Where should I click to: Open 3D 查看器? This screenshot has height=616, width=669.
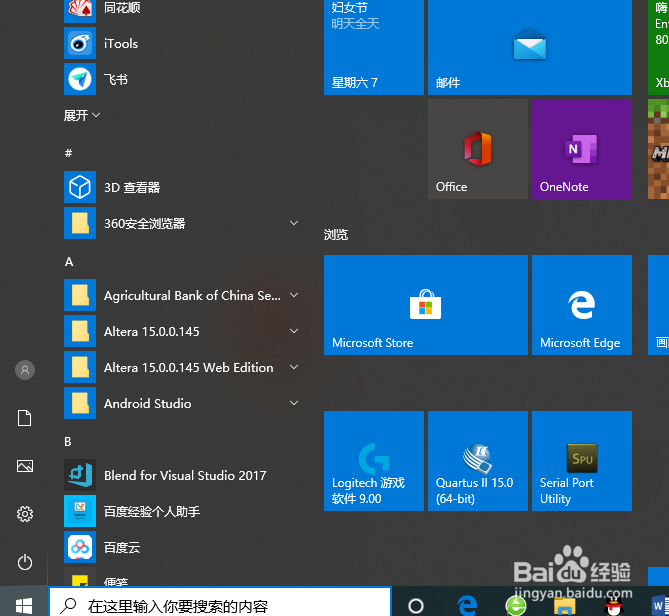pos(183,187)
